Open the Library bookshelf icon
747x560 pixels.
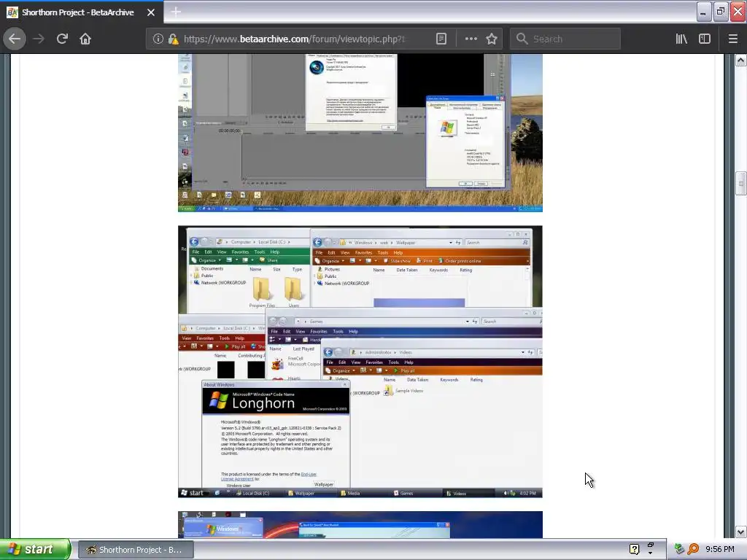point(681,39)
